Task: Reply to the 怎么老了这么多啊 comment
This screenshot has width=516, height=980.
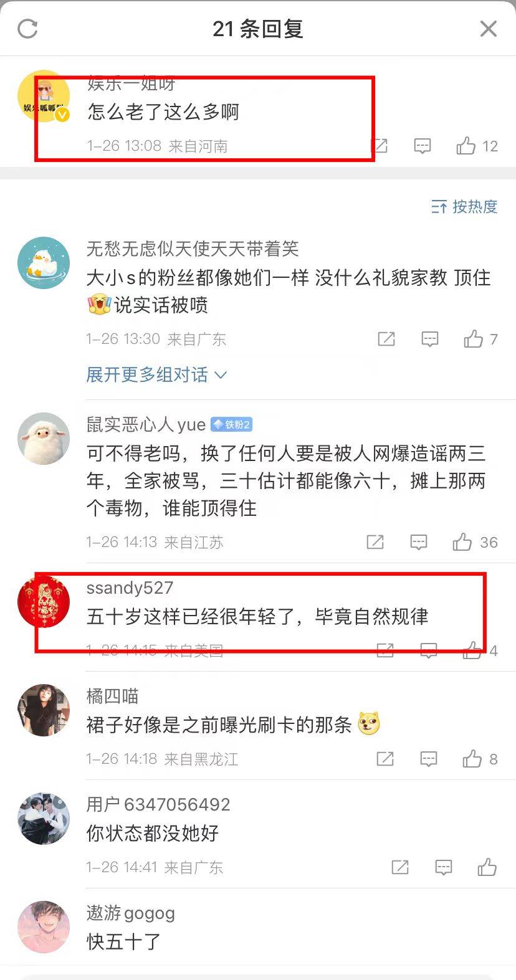Action: (x=423, y=146)
